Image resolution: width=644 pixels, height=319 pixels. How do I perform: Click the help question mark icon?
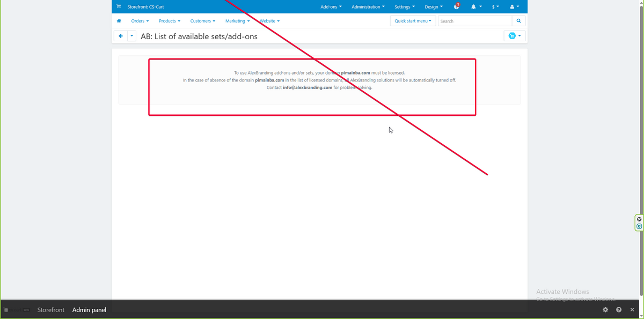(x=619, y=310)
